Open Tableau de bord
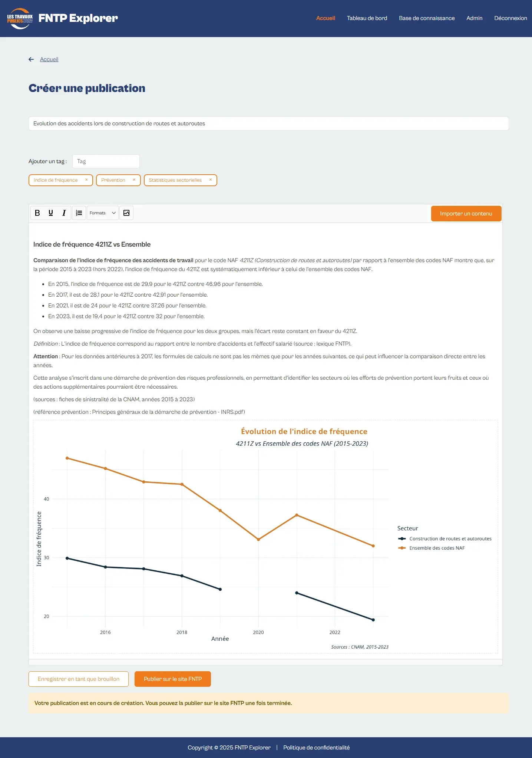The height and width of the screenshot is (758, 532). pyautogui.click(x=367, y=18)
